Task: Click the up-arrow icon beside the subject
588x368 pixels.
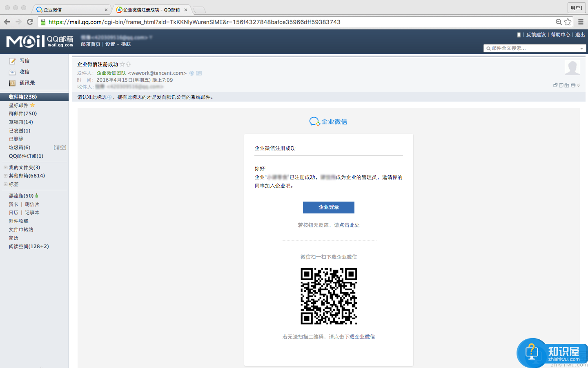Action: tap(128, 64)
